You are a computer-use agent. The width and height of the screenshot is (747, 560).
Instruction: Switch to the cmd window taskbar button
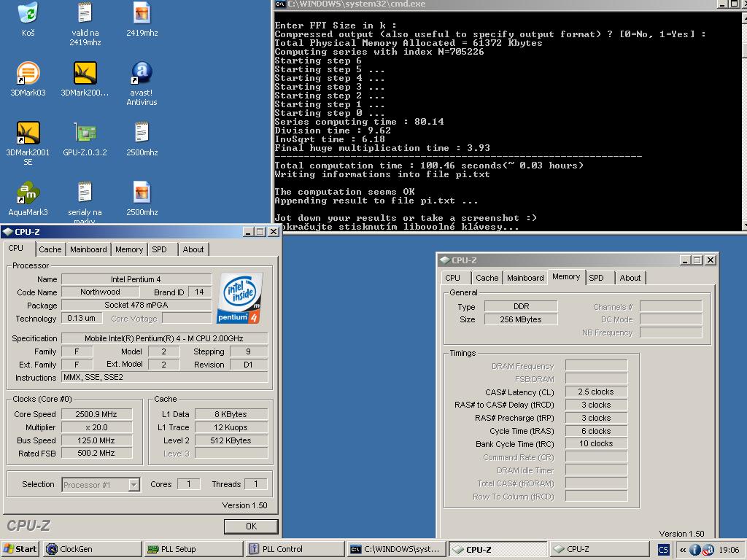(396, 549)
